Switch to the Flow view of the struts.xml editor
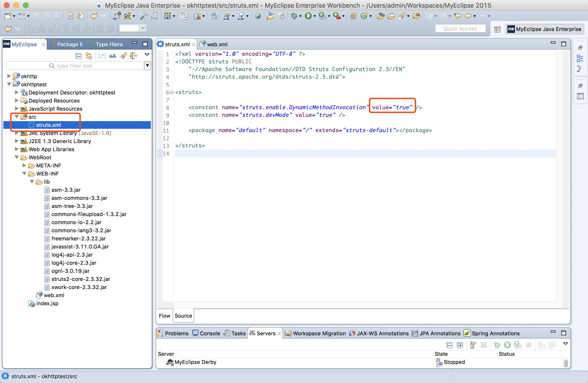 click(164, 316)
